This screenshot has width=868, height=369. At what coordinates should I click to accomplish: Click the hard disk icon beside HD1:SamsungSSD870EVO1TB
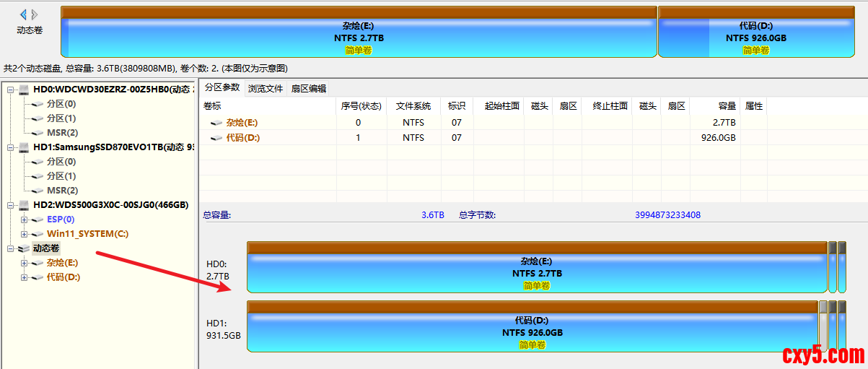tap(24, 147)
